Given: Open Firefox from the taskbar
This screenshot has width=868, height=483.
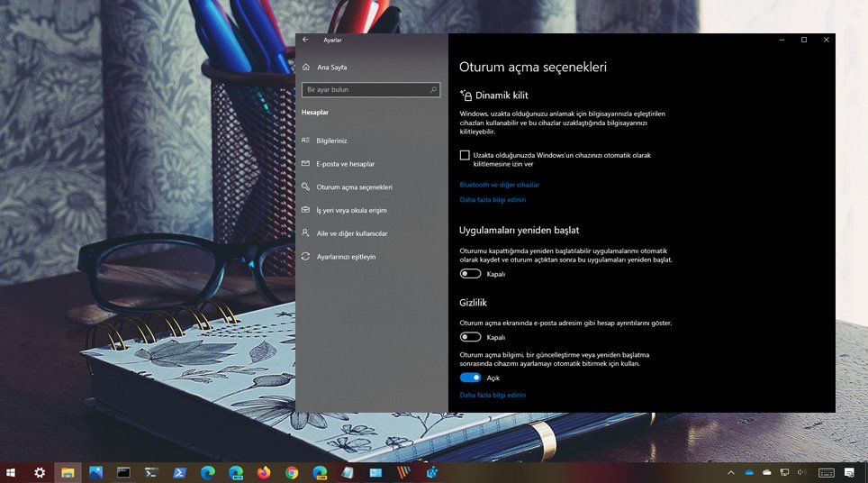Looking at the screenshot, I should coord(263,472).
